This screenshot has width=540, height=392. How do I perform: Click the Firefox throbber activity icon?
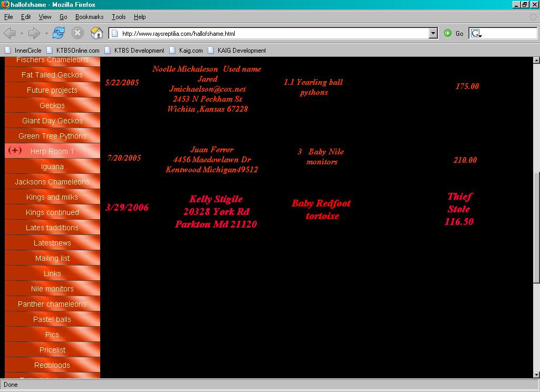click(534, 16)
